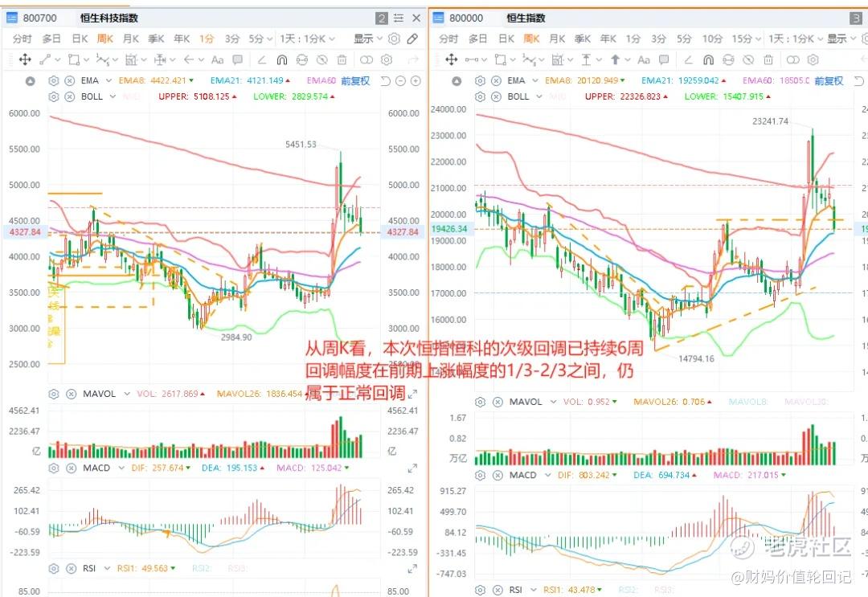
Task: Toggle hide drawings eye in 恒生科技指数 toolbar
Action: pos(322,59)
